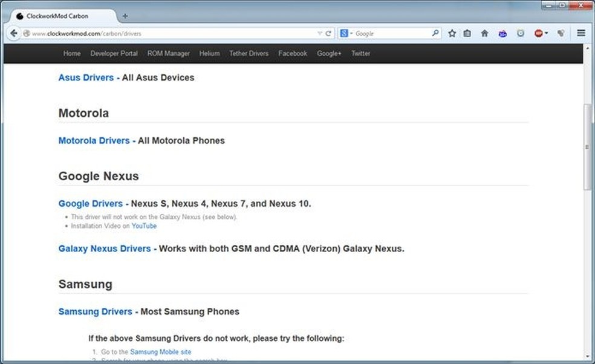Open the Galaxy Nexus Drivers link
595x364 pixels.
tap(105, 249)
